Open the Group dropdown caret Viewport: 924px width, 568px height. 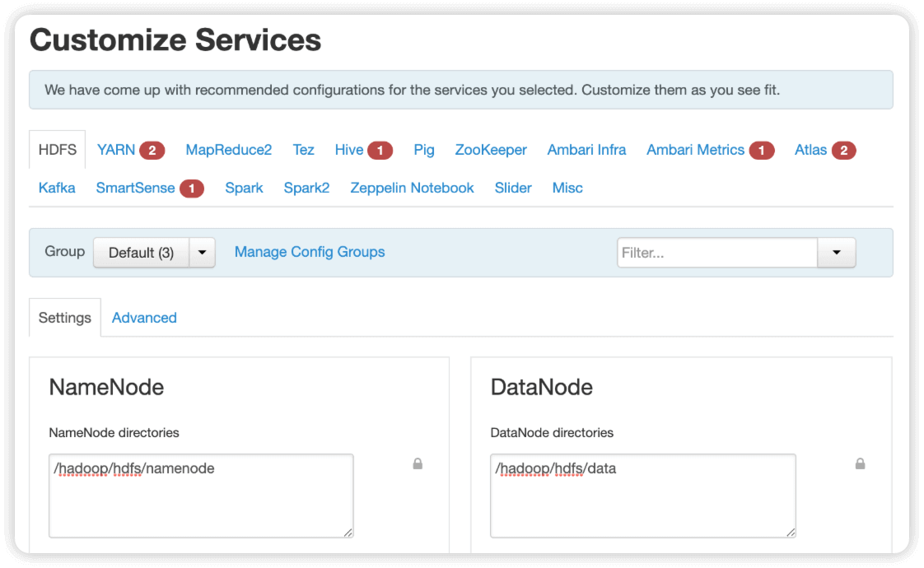click(202, 252)
